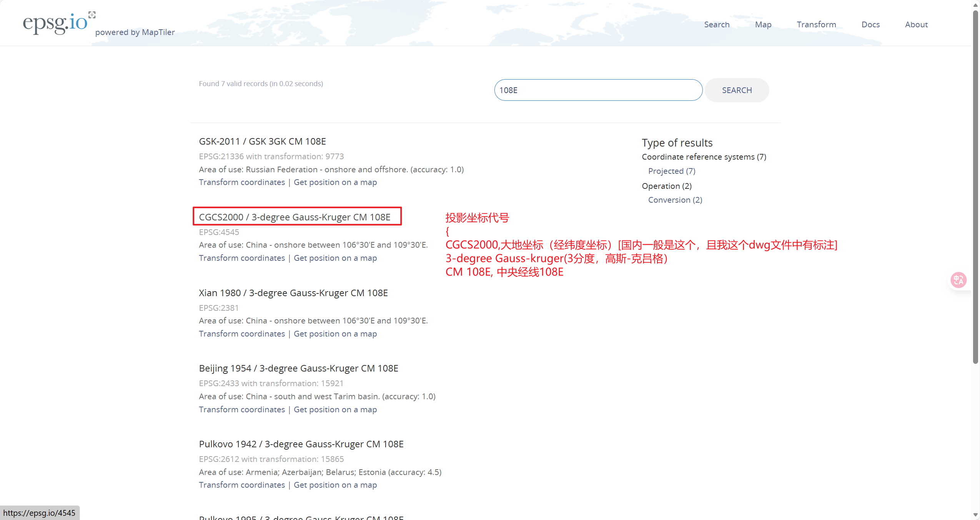
Task: Filter results by Conversion (2)
Action: coord(675,200)
